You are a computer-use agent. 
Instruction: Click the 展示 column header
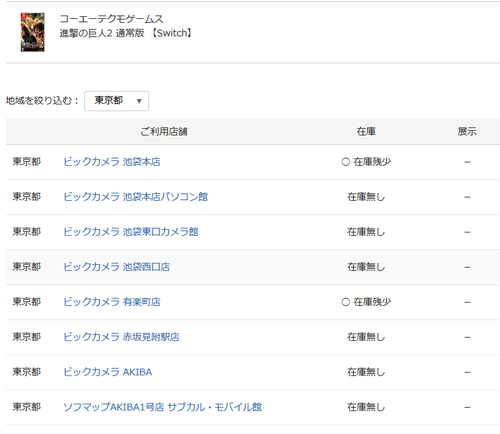[x=467, y=132]
